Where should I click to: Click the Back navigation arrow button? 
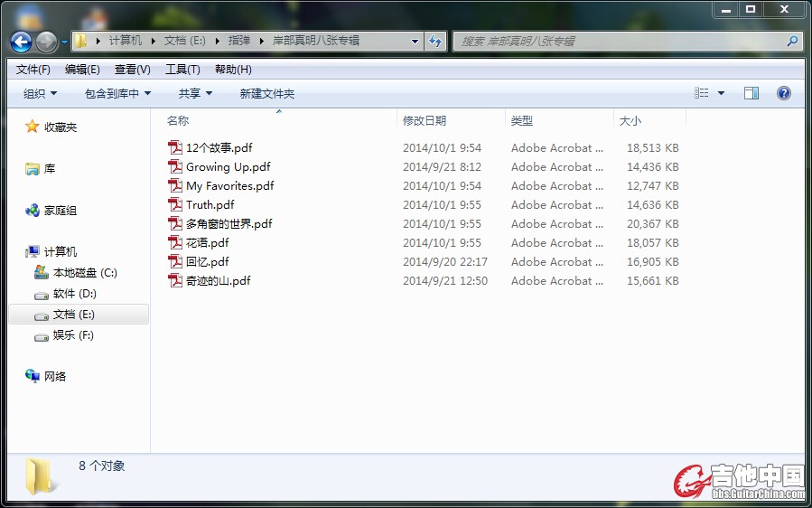21,42
